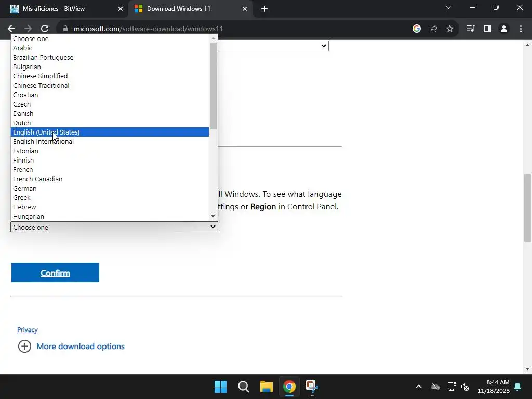
Task: Reload the Windows 11 download page
Action: (x=45, y=29)
